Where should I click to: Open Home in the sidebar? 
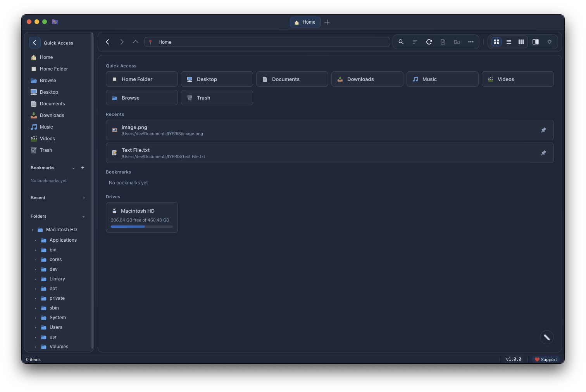coord(58,57)
